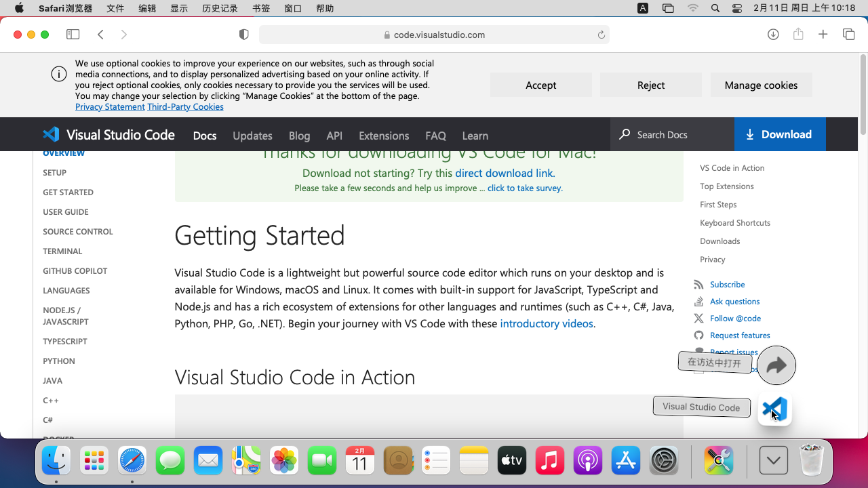Open the Third-Party Cookies link
The width and height of the screenshot is (868, 488).
pyautogui.click(x=185, y=106)
